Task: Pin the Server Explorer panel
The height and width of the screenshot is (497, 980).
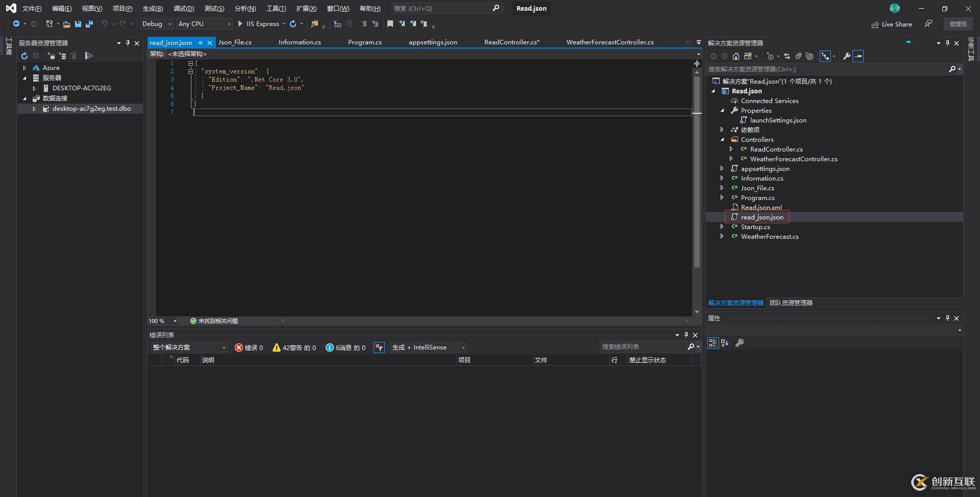Action: tap(128, 43)
